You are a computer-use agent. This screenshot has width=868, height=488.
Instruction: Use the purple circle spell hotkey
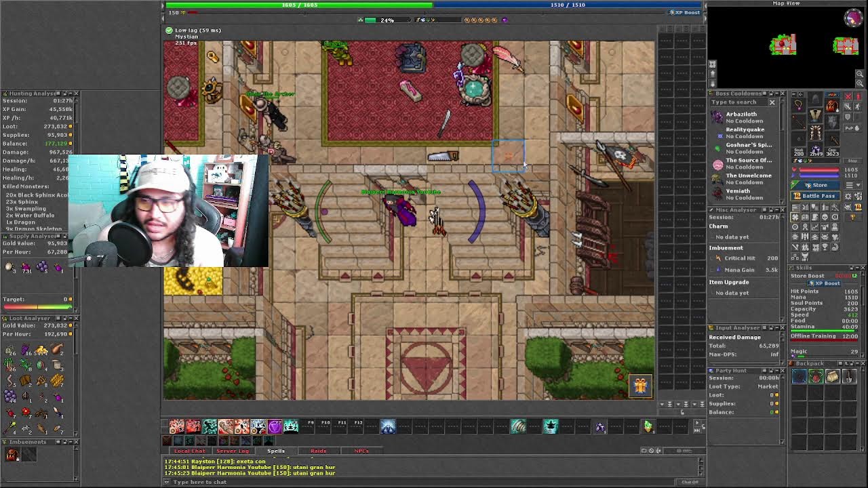click(275, 426)
